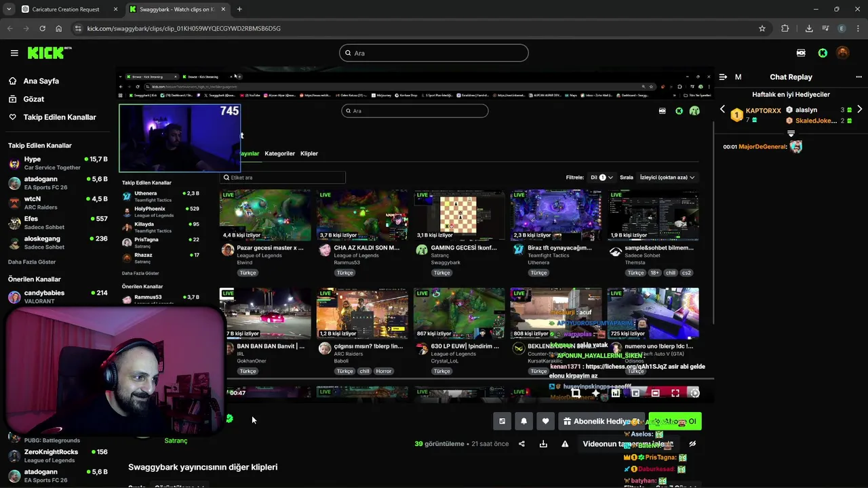
Task: Toggle theatre mode on the video player
Action: [x=655, y=392]
